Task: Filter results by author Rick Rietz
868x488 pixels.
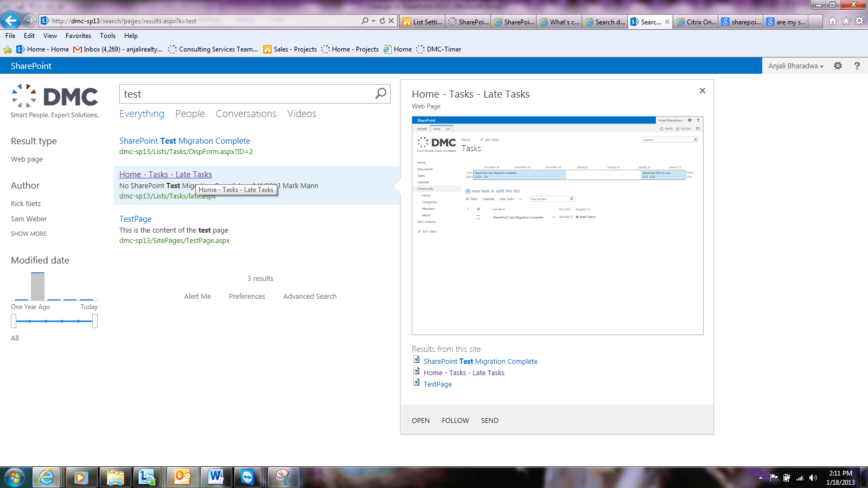Action: [x=25, y=204]
